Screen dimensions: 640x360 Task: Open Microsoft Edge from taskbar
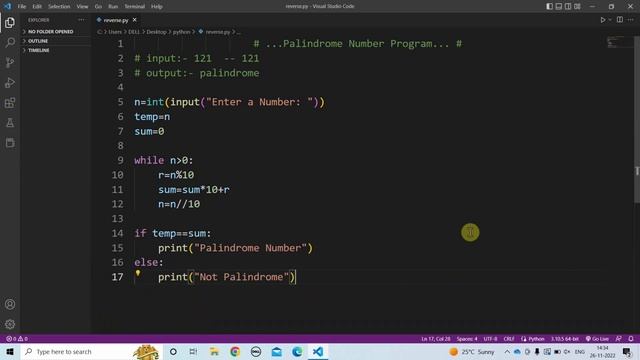coord(297,351)
